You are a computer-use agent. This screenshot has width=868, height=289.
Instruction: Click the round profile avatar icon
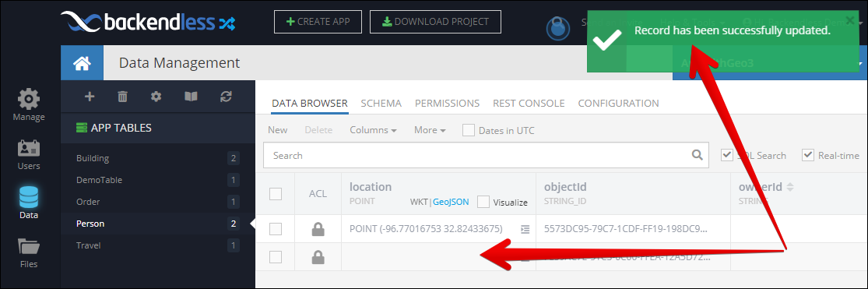(x=558, y=29)
